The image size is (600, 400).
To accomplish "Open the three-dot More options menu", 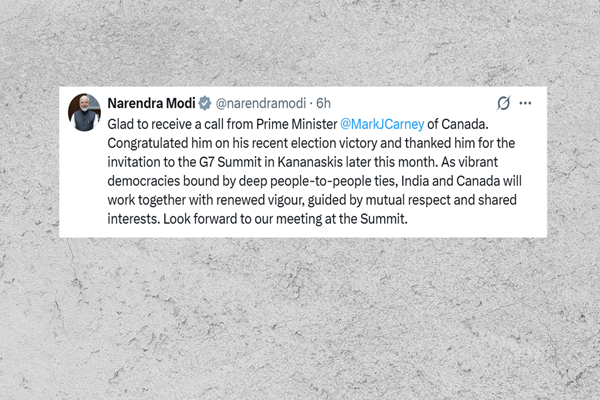I will pyautogui.click(x=526, y=103).
